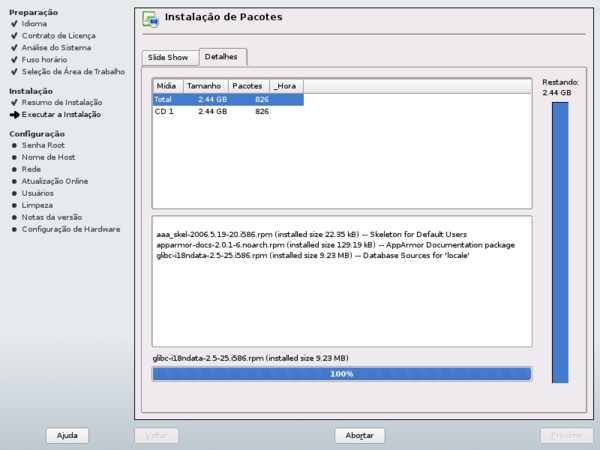The width and height of the screenshot is (600, 450).
Task: Click the 2.44 GB size in CD 1 row
Action: 212,111
